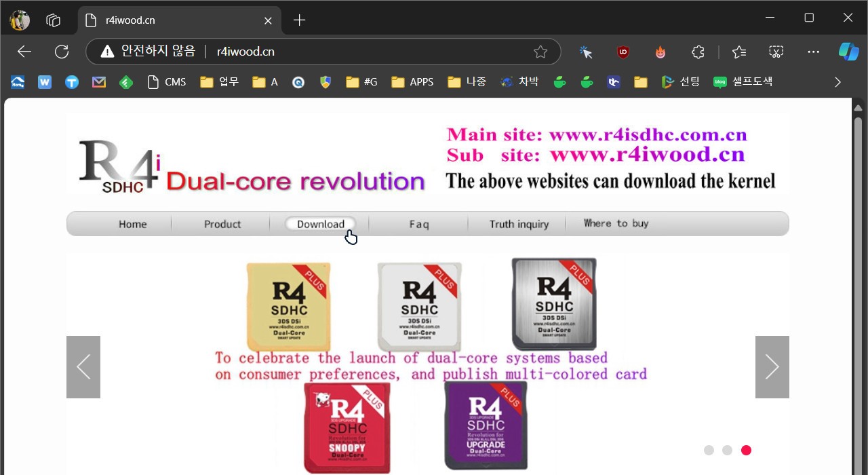868x475 pixels.
Task: Open the 셀프도색 blog bookmark
Action: coord(743,82)
